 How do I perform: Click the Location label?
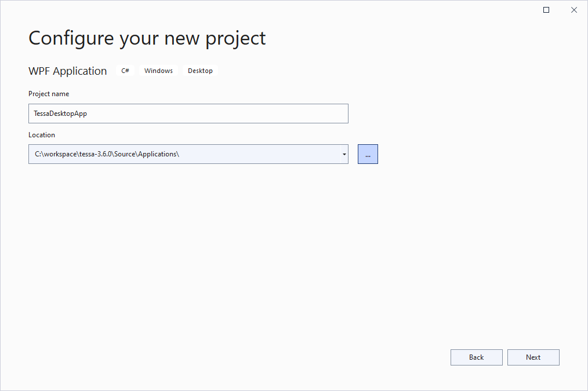coord(42,135)
